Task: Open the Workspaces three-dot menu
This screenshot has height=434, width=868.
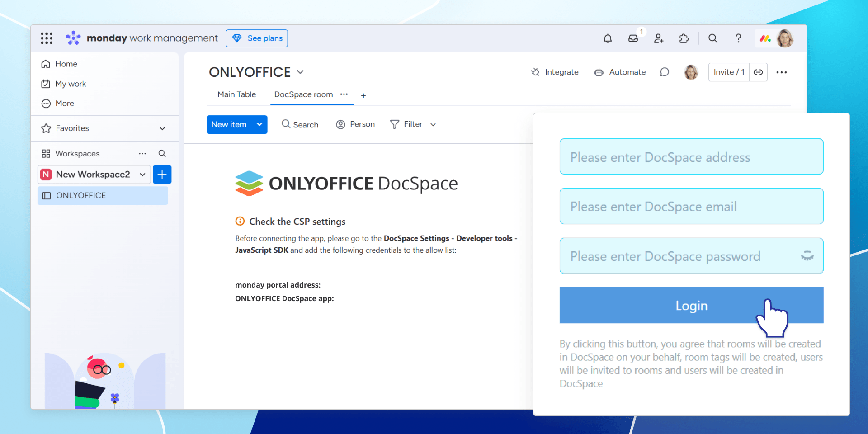Action: coord(142,154)
